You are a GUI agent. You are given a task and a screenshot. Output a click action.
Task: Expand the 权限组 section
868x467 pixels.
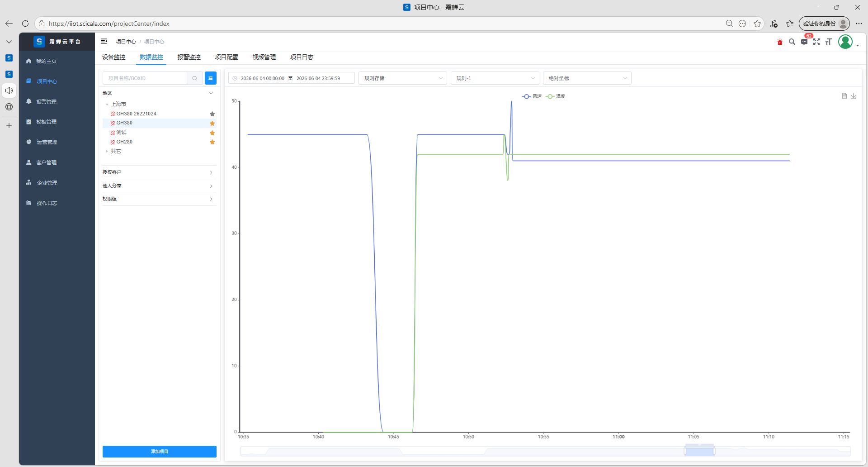pos(159,199)
